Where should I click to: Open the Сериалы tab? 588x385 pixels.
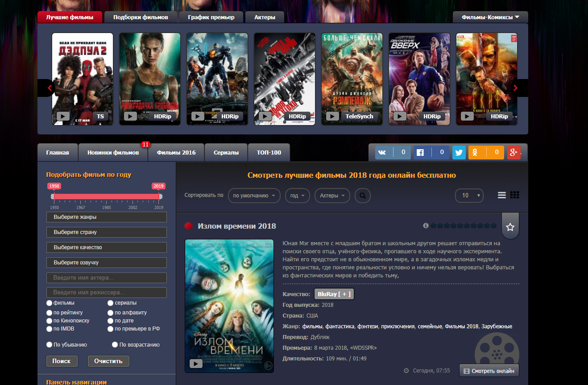[x=226, y=153]
